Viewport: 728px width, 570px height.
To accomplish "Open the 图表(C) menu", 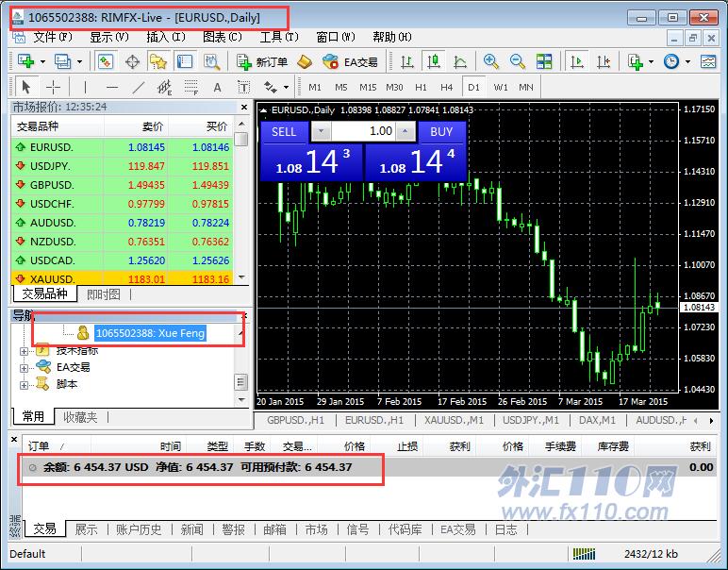I will 223,37.
